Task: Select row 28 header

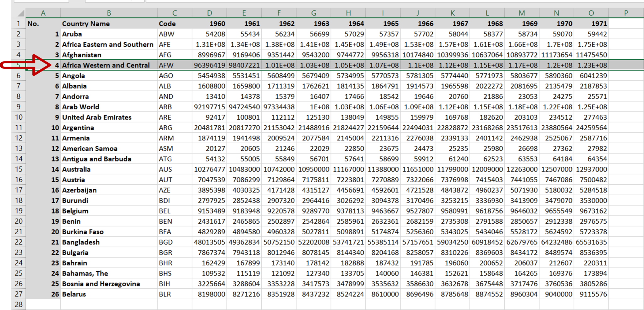Action: (18, 304)
